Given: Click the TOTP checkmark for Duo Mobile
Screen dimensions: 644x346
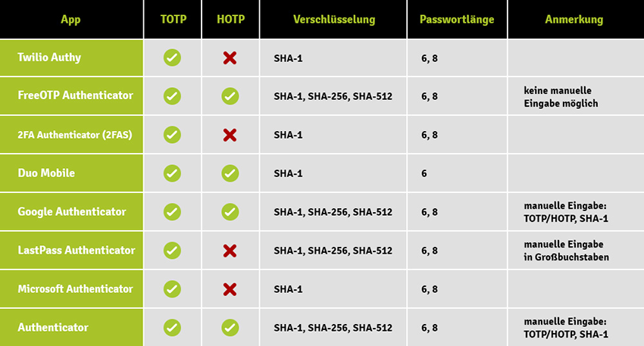Looking at the screenshot, I should tap(173, 173).
